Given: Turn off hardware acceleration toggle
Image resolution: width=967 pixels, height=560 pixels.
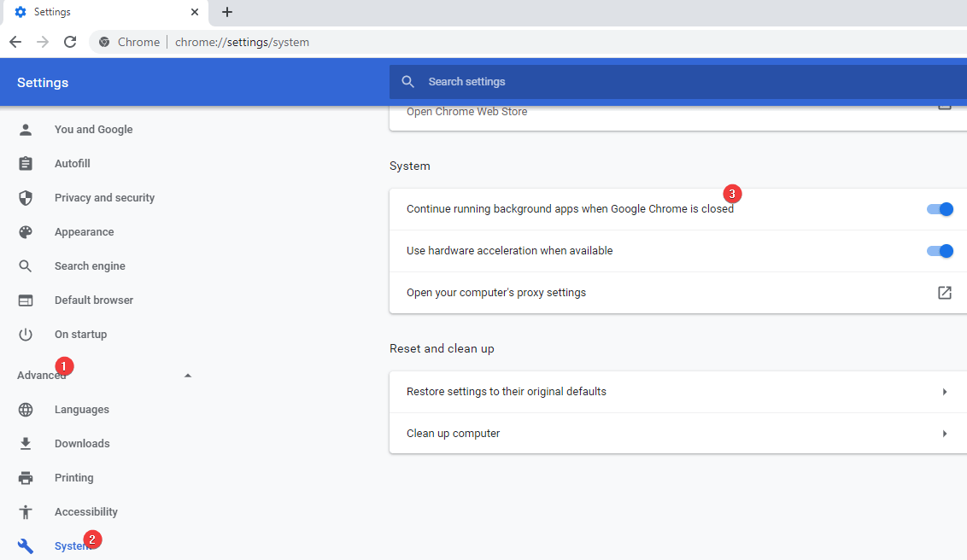Looking at the screenshot, I should click(940, 251).
